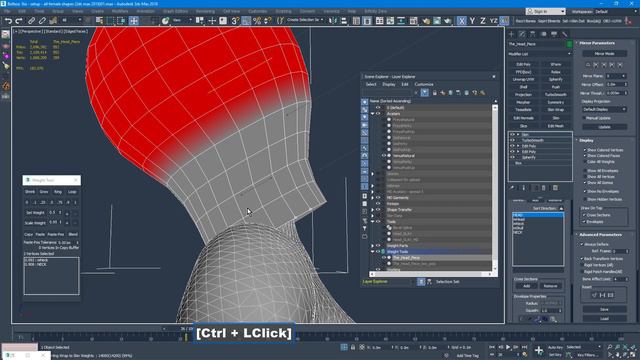This screenshot has height=360, width=640.
Task: Disable Show Colored Faces checkbox
Action: [584, 156]
